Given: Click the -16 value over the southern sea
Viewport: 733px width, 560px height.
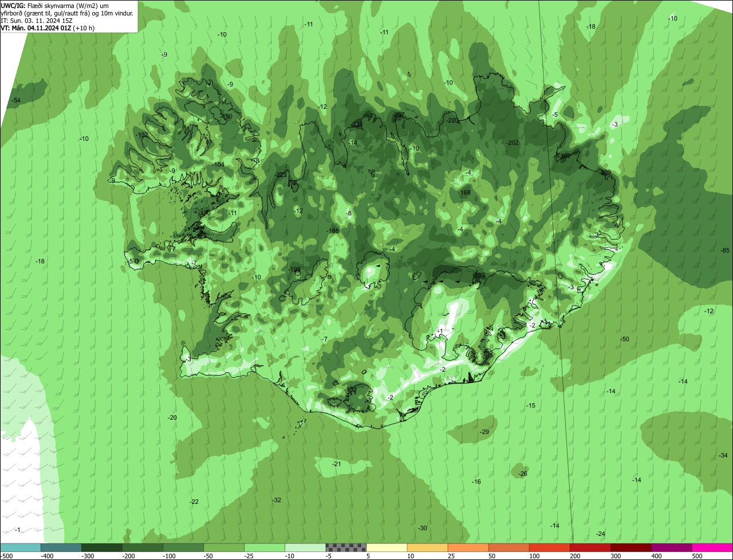Looking at the screenshot, I should tap(476, 482).
